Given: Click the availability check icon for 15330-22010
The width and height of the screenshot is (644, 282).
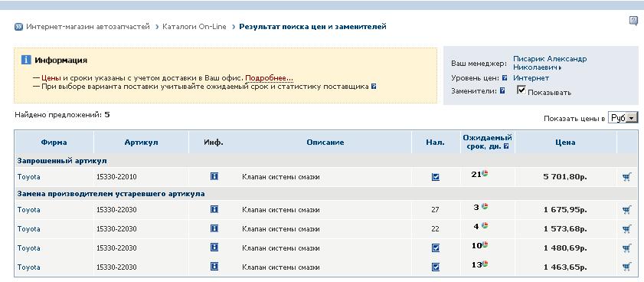Looking at the screenshot, I should [436, 177].
